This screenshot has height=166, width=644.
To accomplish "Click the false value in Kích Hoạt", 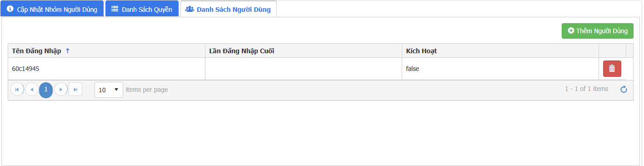I will pos(413,69).
